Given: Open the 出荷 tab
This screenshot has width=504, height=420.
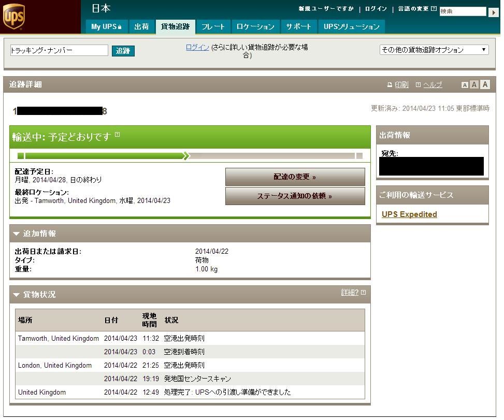Looking at the screenshot, I should [141, 27].
